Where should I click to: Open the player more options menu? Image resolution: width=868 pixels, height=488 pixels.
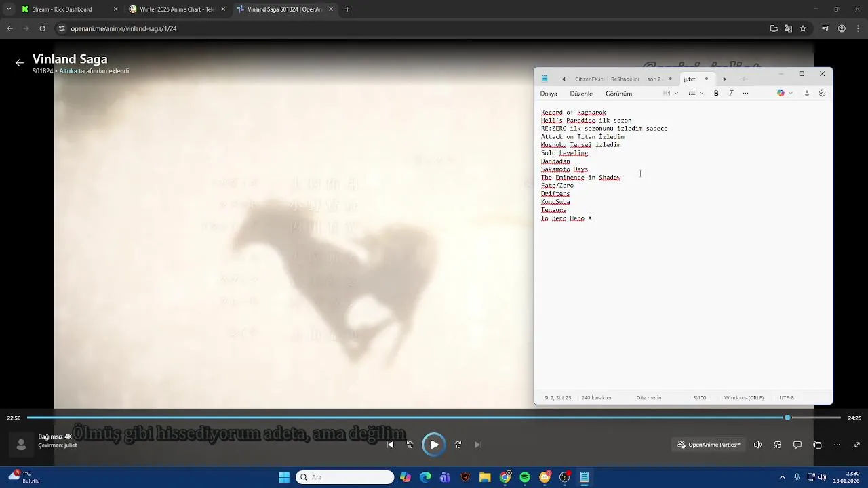837,445
